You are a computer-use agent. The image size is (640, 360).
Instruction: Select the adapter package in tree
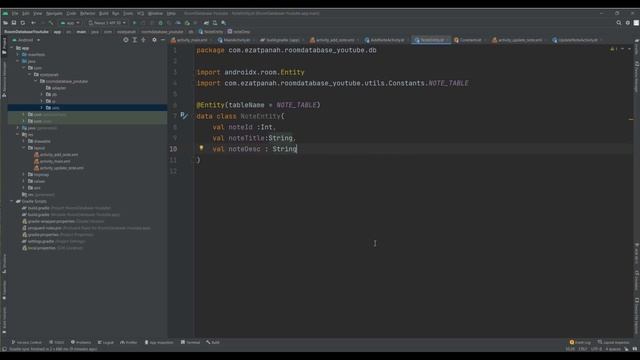tap(56, 88)
